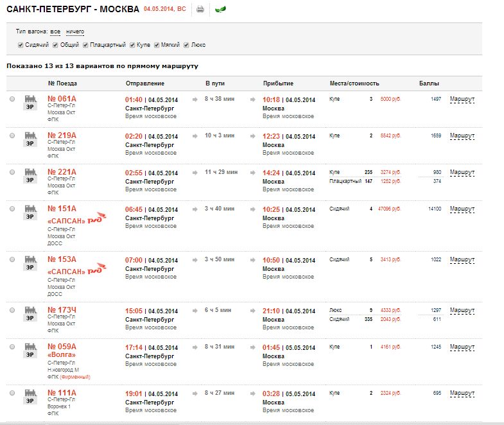Click the Прибытие column header
Viewport: 504px width, 425px height.
(278, 83)
